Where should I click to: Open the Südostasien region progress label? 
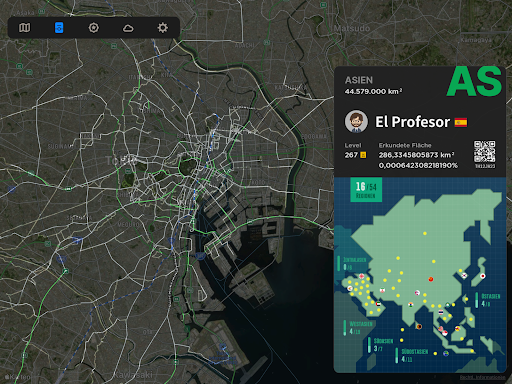pyautogui.click(x=412, y=355)
